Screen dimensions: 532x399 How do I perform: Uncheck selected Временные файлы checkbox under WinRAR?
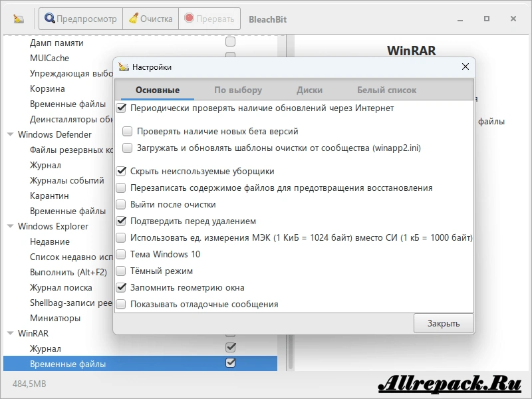pos(230,362)
